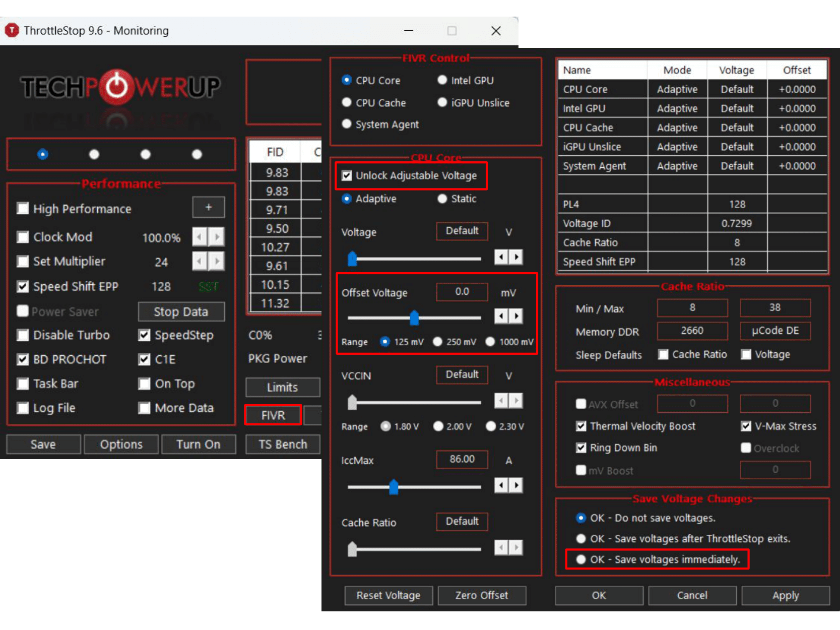Enable Disable Turbo checkbox
The image size is (840, 630).
(x=23, y=335)
